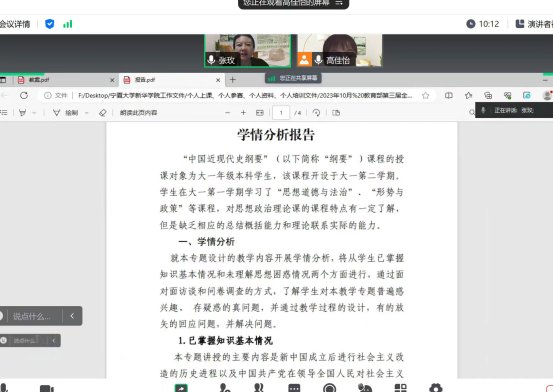Check the green network signal bars icon

tap(67, 24)
